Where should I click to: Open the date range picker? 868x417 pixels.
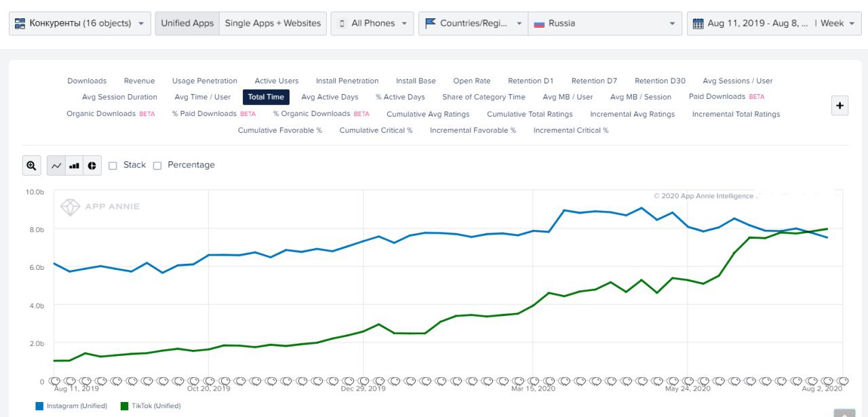(751, 23)
